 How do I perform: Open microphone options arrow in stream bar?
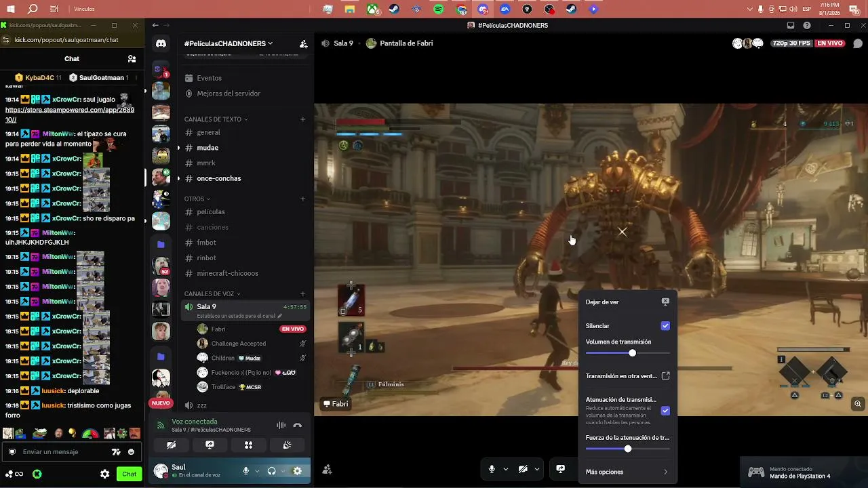506,469
